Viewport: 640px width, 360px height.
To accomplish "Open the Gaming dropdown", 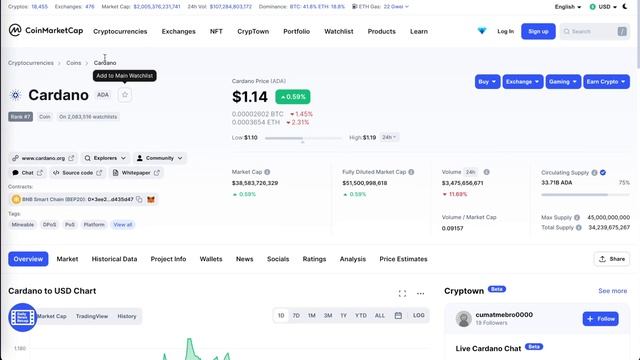I will pyautogui.click(x=563, y=82).
